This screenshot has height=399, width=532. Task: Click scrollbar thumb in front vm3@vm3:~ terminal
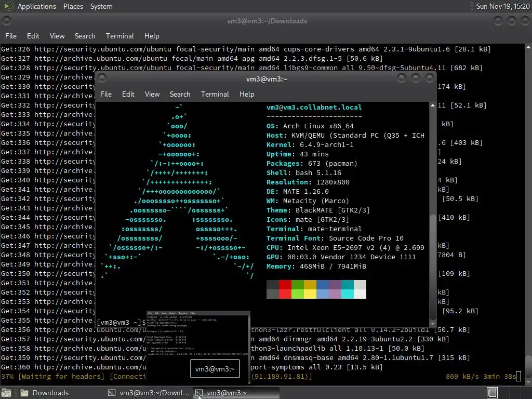point(433,267)
